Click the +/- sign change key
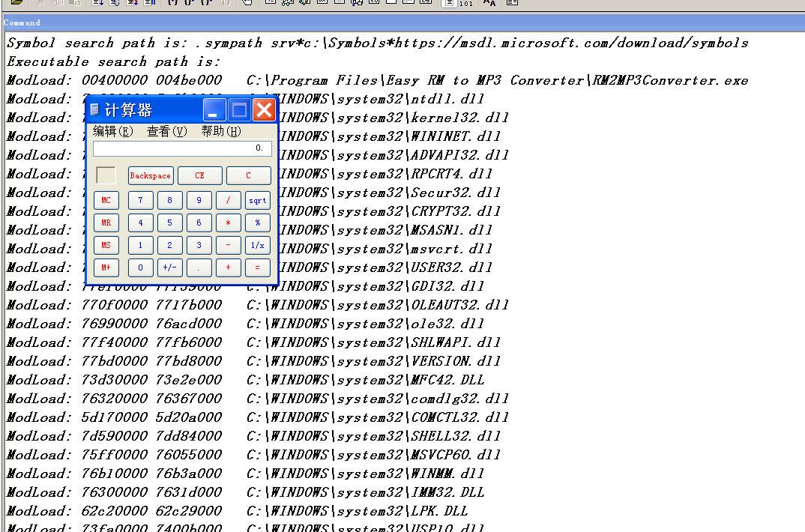This screenshot has width=805, height=532. 169,267
